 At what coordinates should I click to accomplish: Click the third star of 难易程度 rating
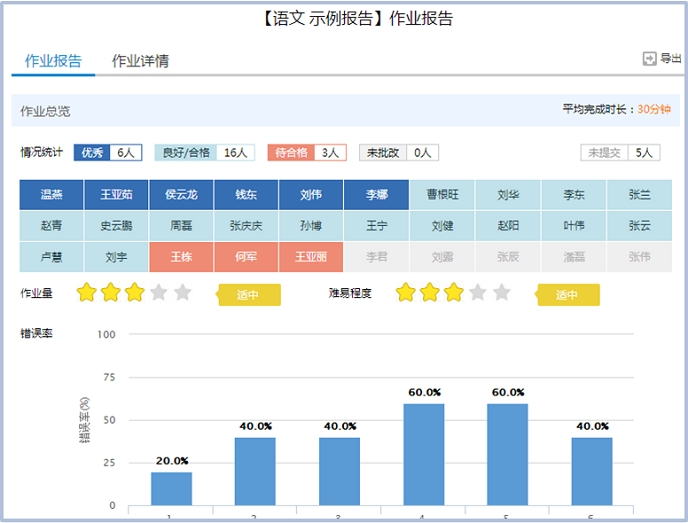[x=453, y=293]
